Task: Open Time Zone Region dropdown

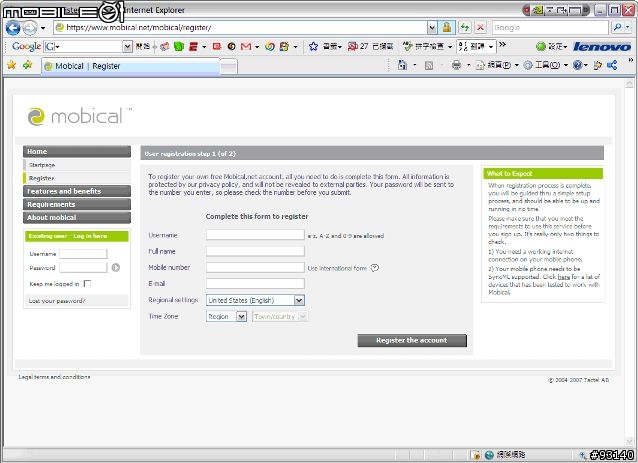Action: coord(226,317)
